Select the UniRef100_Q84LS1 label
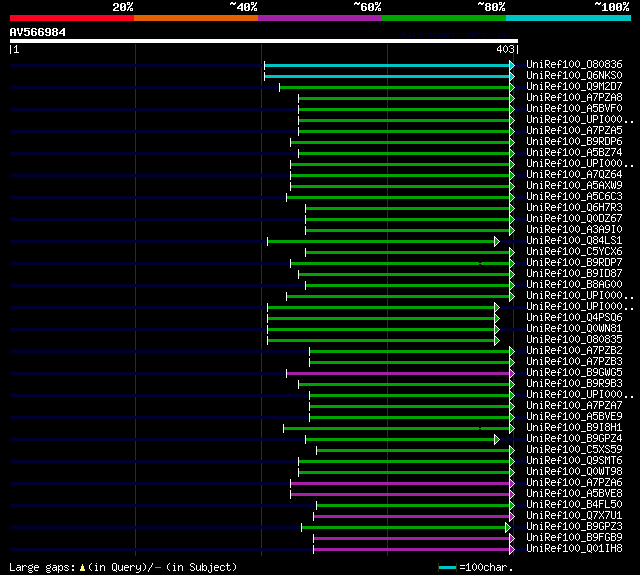 574,241
